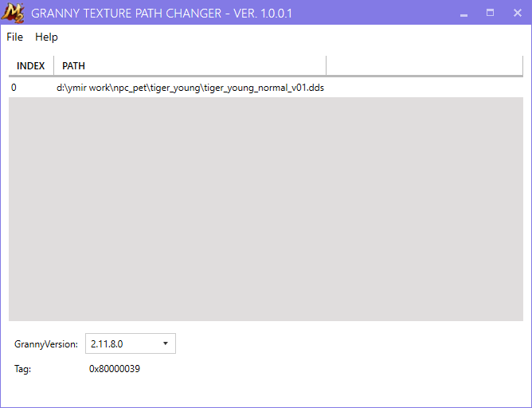The width and height of the screenshot is (532, 408).
Task: Open the GrannyVersion combo box showing 2.11.8.0
Action: tap(123, 343)
